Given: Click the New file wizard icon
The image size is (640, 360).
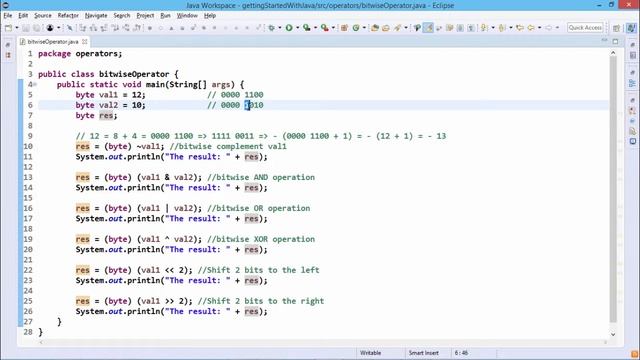Looking at the screenshot, I should pyautogui.click(x=9, y=28).
